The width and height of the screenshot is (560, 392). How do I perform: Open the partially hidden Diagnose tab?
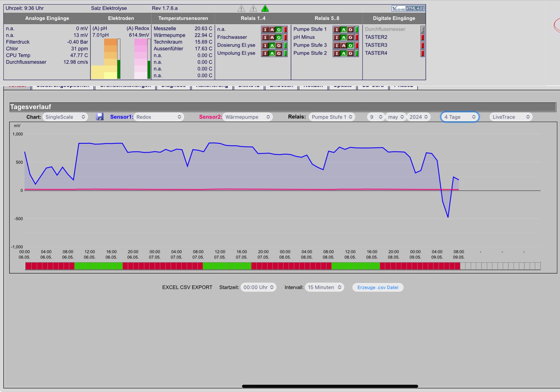[173, 87]
